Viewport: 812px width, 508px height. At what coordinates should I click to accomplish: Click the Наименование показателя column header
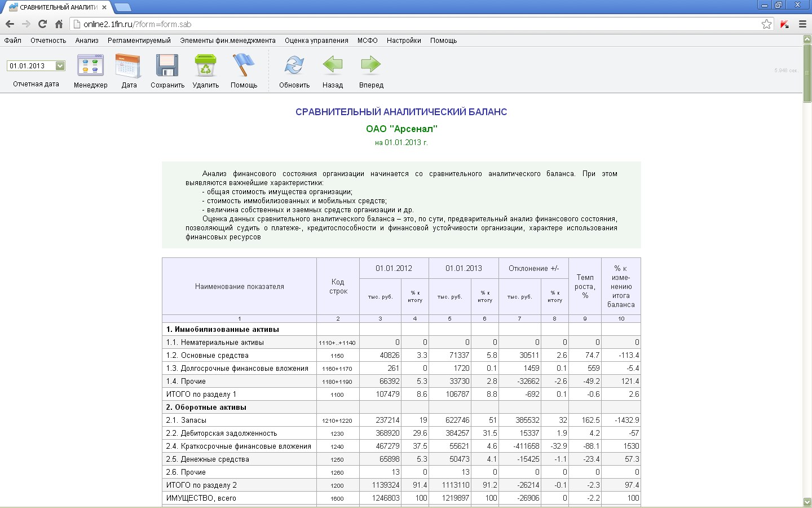click(240, 287)
